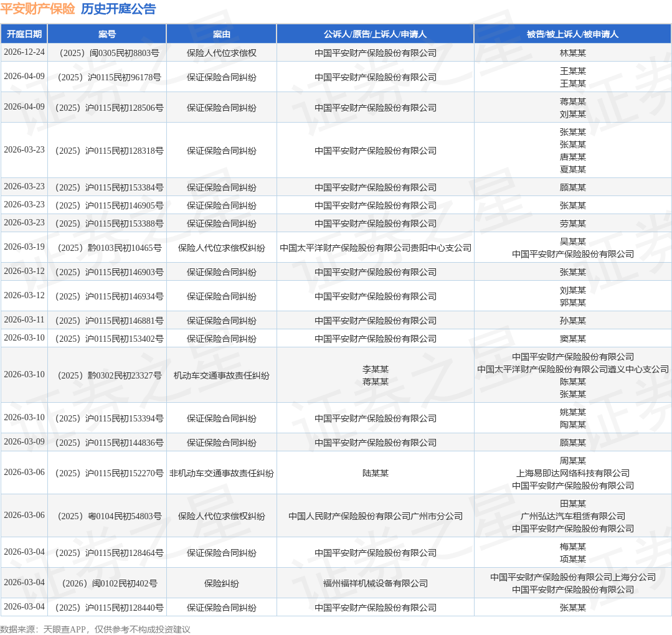The width and height of the screenshot is (672, 635).
Task: Click defendant 项某某
Action: (572, 558)
